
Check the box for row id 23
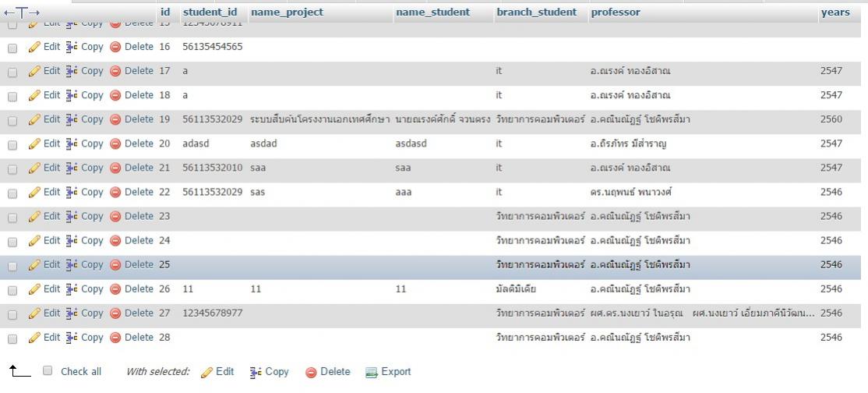[12, 218]
